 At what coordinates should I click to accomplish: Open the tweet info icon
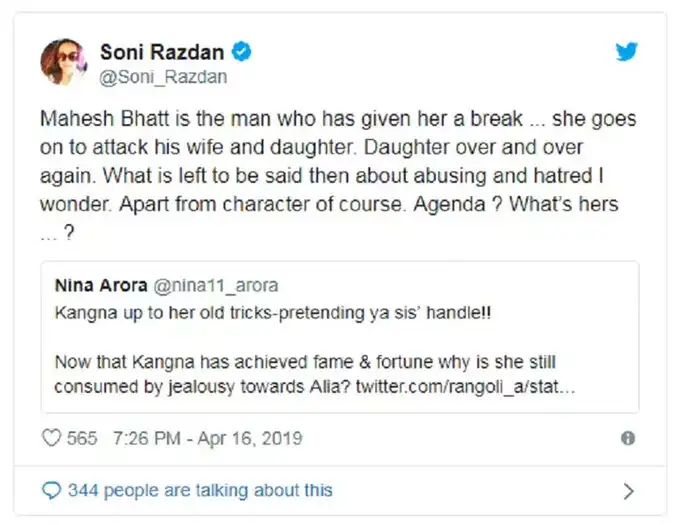coord(627,438)
